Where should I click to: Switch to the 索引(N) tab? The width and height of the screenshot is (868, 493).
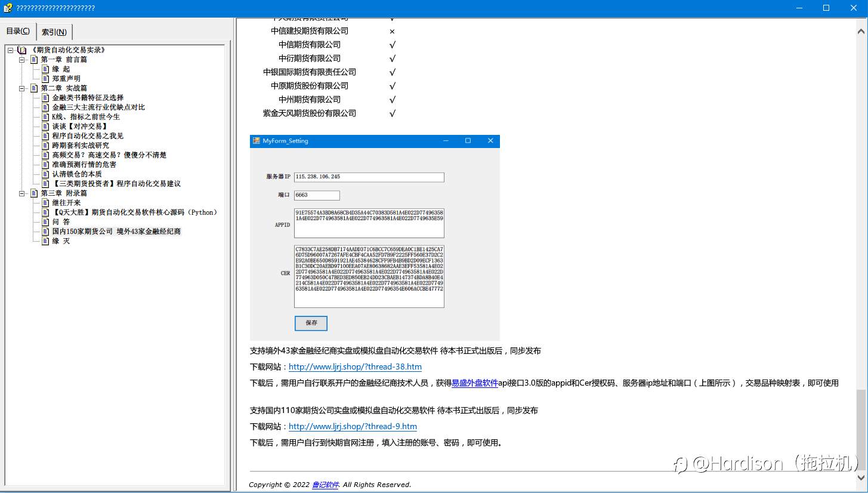pos(54,32)
